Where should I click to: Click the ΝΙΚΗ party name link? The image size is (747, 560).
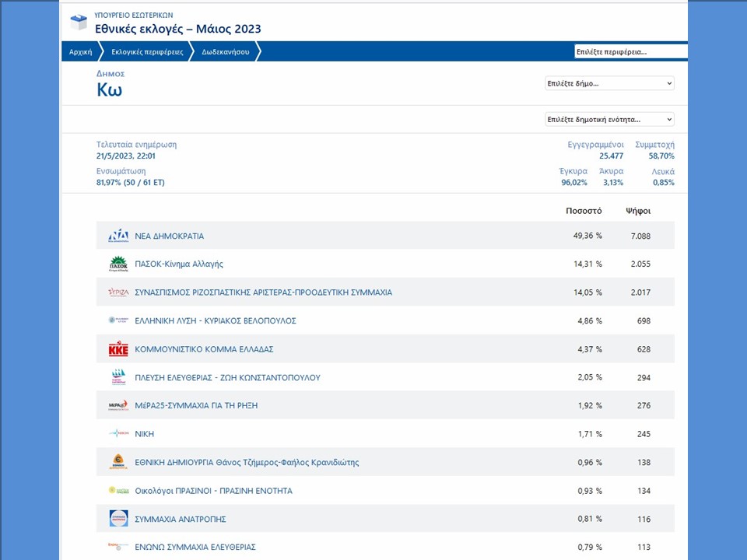click(x=145, y=434)
